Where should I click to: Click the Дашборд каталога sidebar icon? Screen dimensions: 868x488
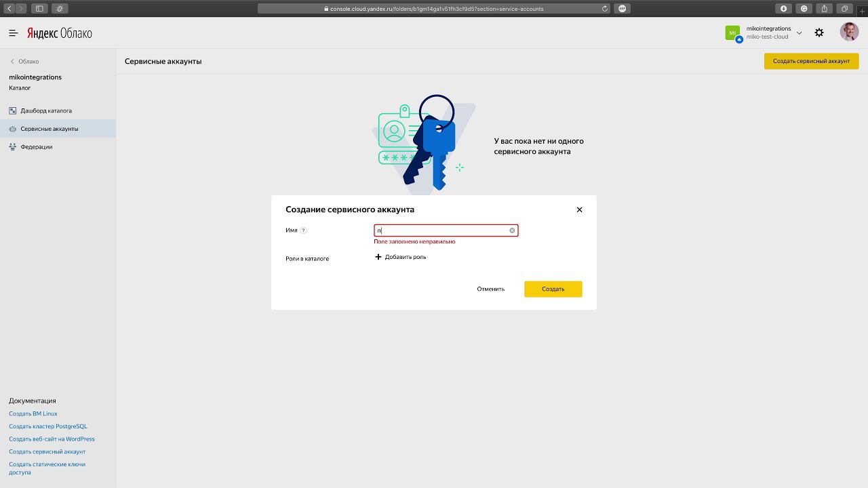tap(13, 110)
